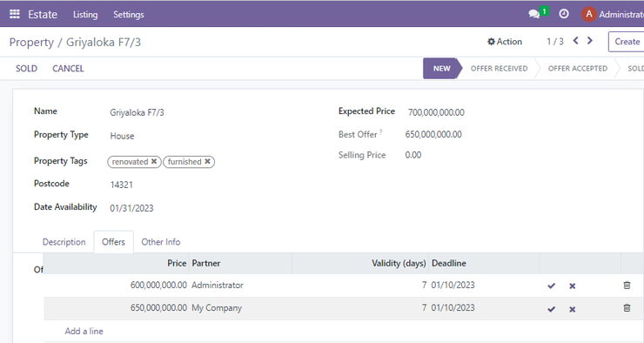Delete the My Company offer trash icon
The height and width of the screenshot is (343, 644).
627,307
